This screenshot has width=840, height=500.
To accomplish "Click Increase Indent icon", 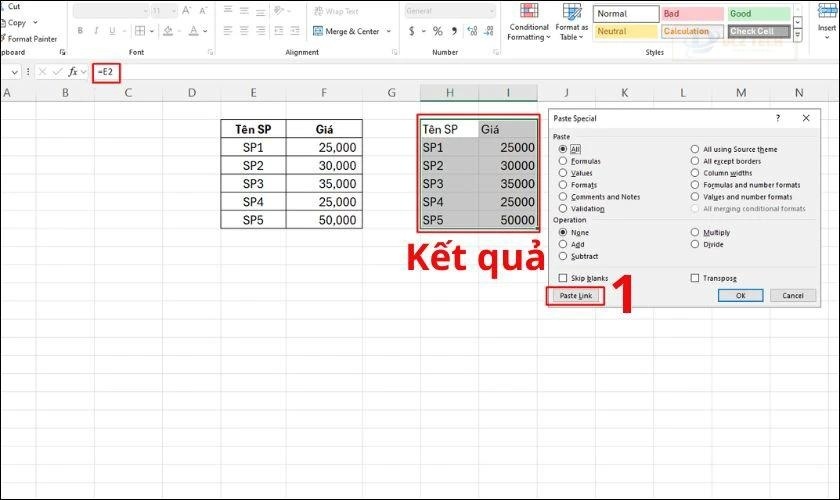I will coord(295,31).
